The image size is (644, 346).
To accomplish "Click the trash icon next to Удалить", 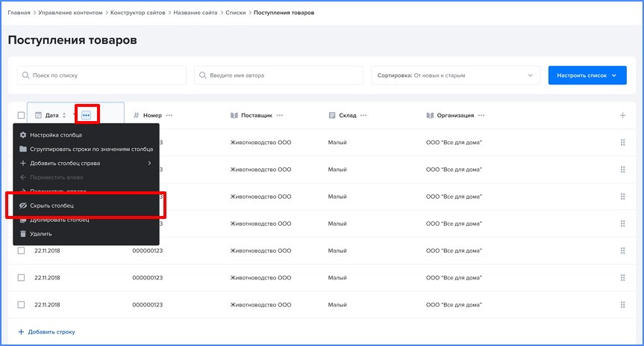I will (23, 234).
